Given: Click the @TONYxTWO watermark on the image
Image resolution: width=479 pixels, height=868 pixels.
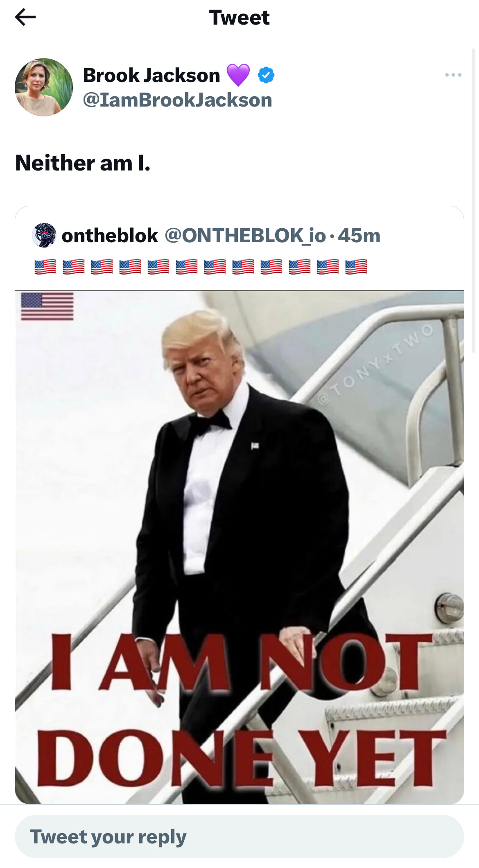Looking at the screenshot, I should pyautogui.click(x=375, y=364).
